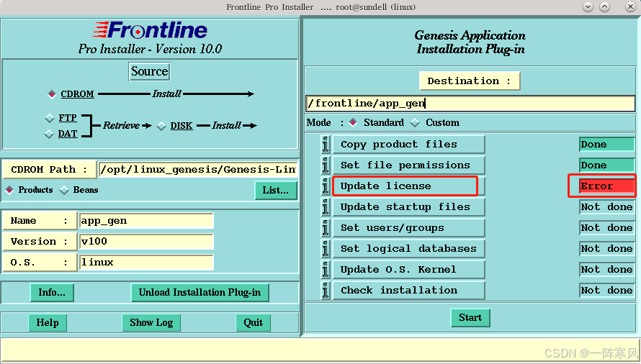Click the Version field containing v100

146,242
